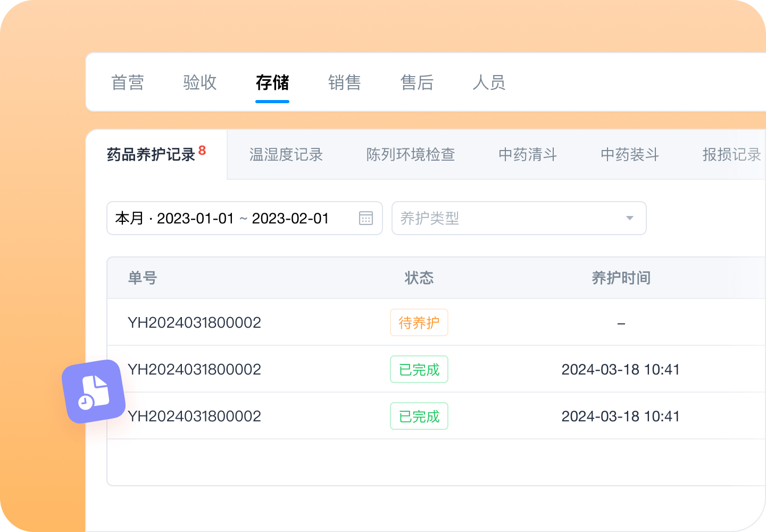
Task: Switch to 温湿度记录 view
Action: coord(286,155)
